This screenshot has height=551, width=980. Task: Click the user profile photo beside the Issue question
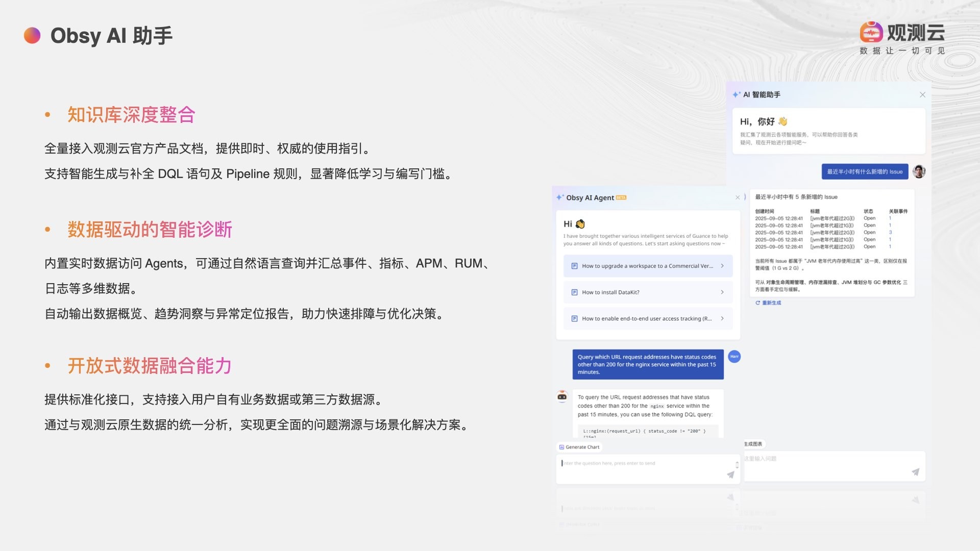(919, 171)
